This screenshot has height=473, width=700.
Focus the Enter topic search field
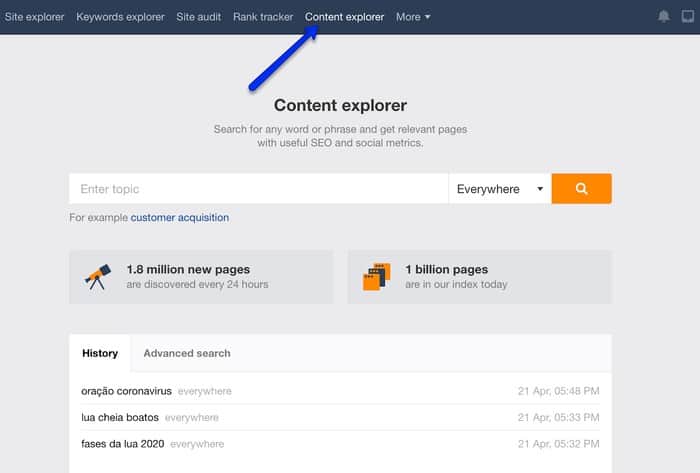point(258,189)
